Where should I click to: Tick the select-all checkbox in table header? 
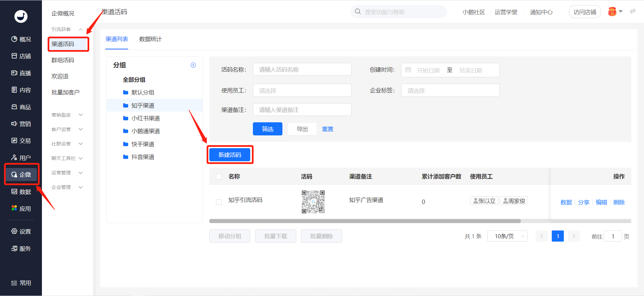219,177
